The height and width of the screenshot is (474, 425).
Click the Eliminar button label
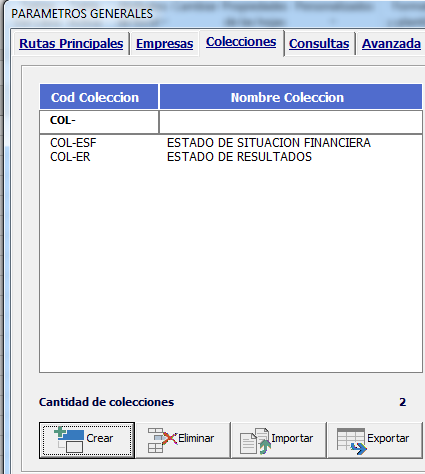point(196,438)
